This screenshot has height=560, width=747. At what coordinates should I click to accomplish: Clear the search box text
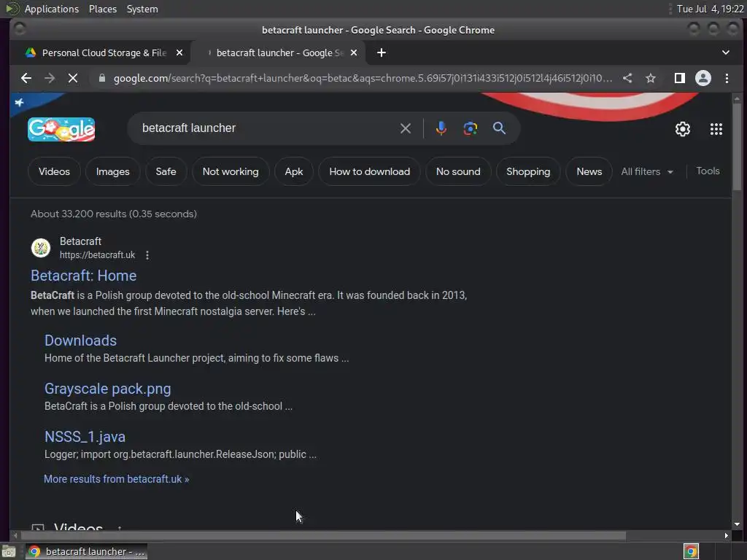(406, 128)
